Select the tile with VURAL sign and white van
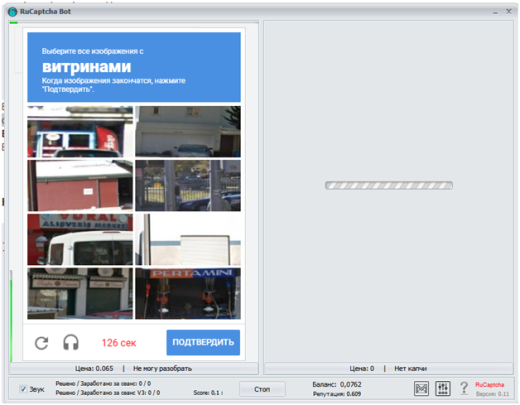Screen dimensions: 520x405 coord(80,239)
